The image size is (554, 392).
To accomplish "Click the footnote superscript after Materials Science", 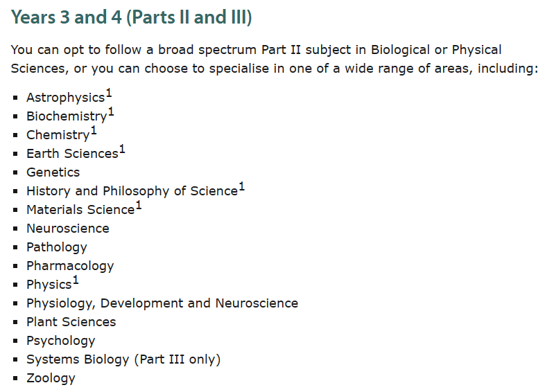I will tap(139, 206).
